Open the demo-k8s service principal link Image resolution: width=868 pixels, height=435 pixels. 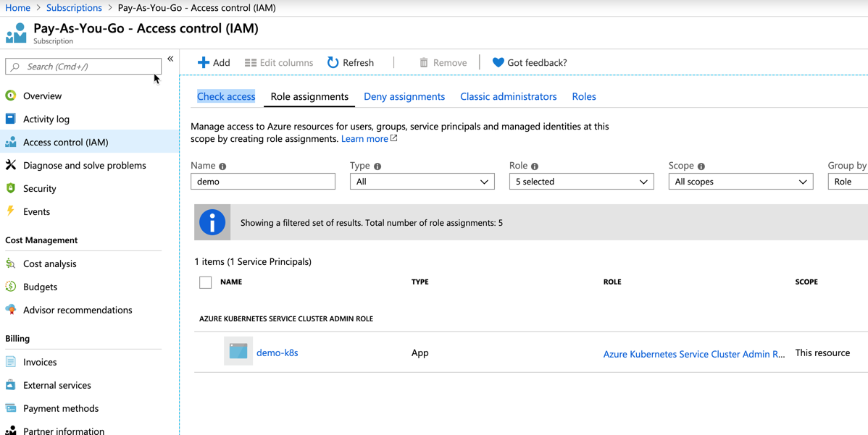tap(277, 353)
